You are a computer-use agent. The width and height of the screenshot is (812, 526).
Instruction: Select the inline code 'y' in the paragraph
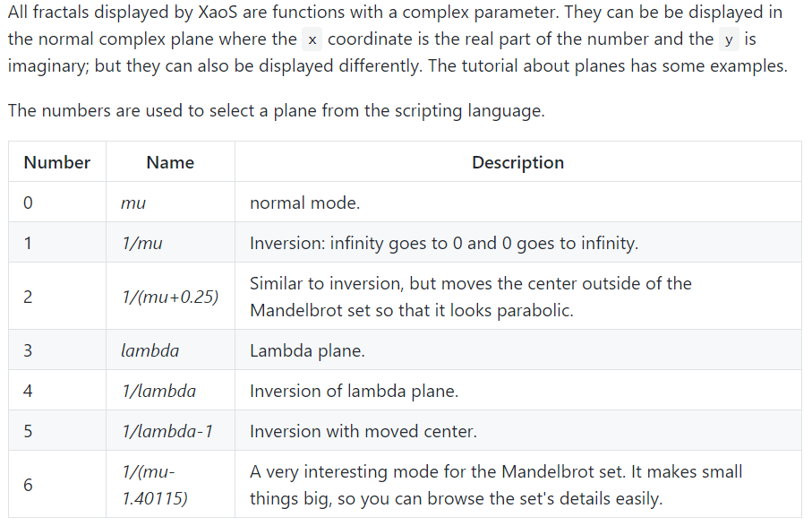[729, 39]
